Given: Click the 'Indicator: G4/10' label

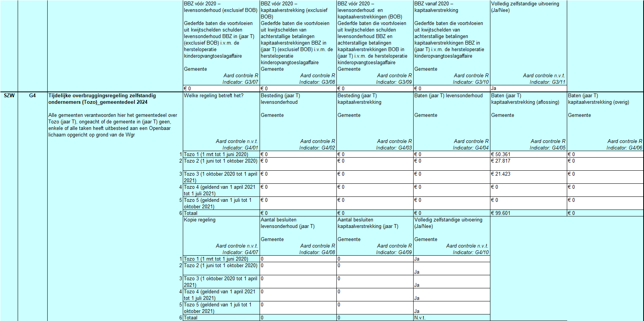Looking at the screenshot, I should [x=471, y=253].
